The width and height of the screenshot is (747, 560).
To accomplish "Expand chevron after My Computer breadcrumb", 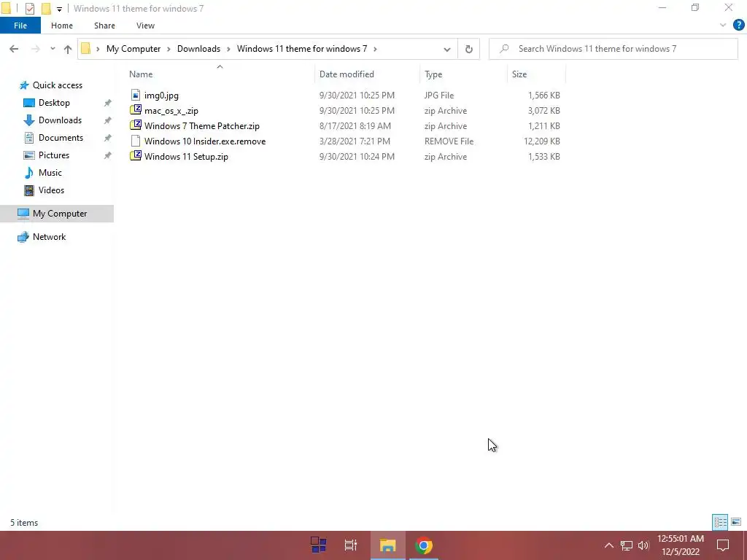I will 169,49.
